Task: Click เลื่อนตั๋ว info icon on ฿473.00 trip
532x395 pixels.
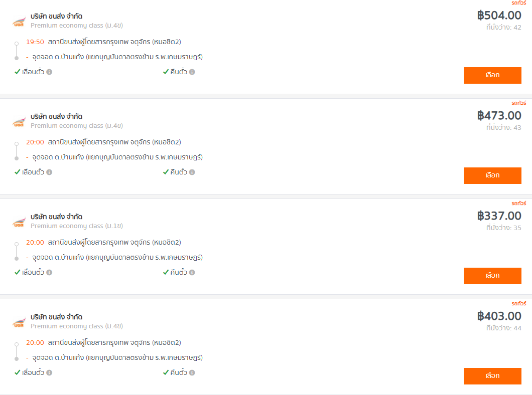Action: [49, 172]
